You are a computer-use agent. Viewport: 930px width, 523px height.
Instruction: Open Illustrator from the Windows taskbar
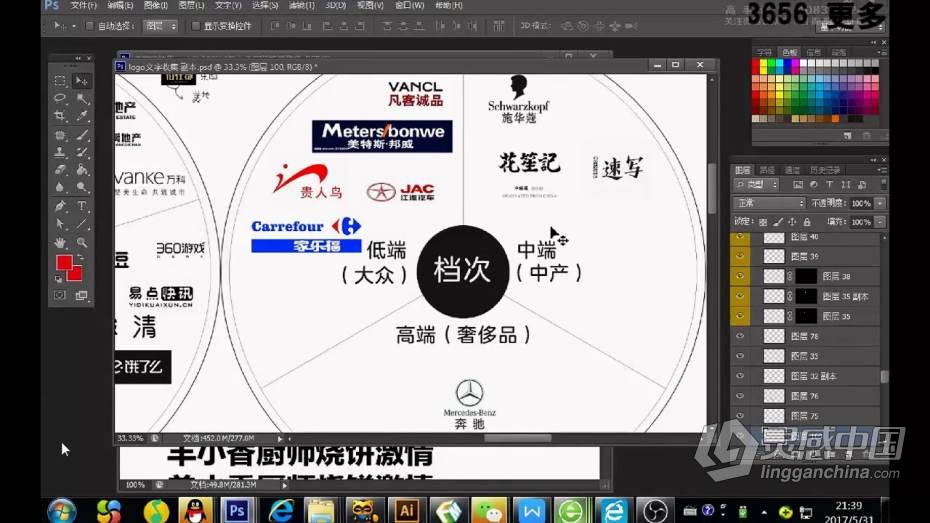[406, 511]
